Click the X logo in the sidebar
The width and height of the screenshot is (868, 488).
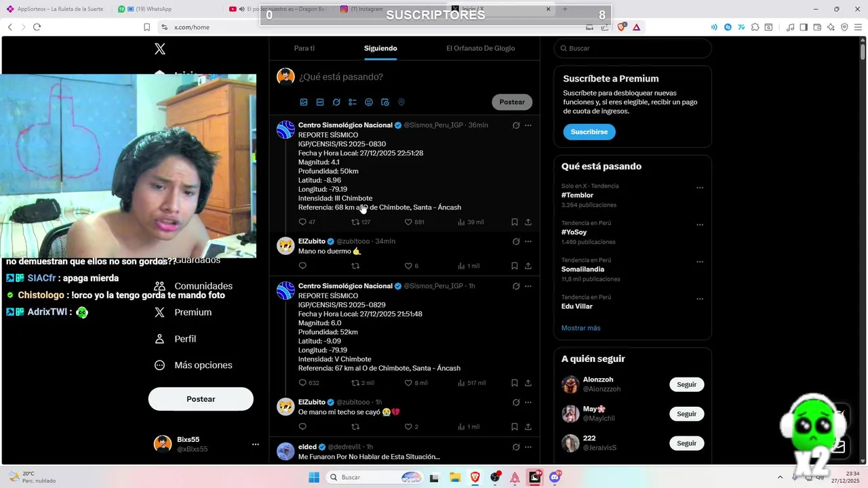pyautogui.click(x=160, y=49)
